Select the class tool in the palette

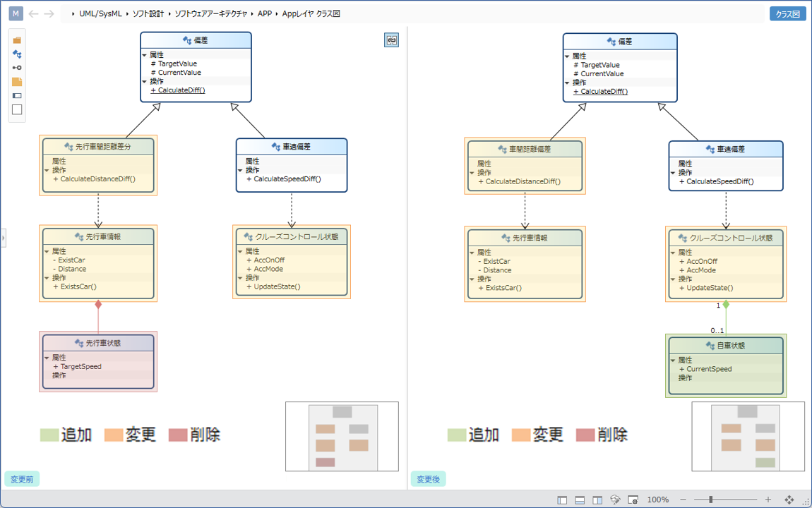17,54
